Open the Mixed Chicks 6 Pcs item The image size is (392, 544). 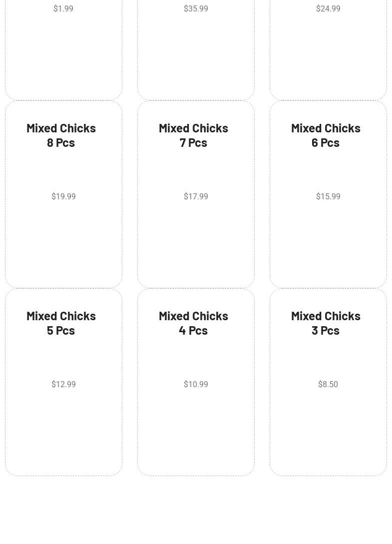[x=326, y=135]
